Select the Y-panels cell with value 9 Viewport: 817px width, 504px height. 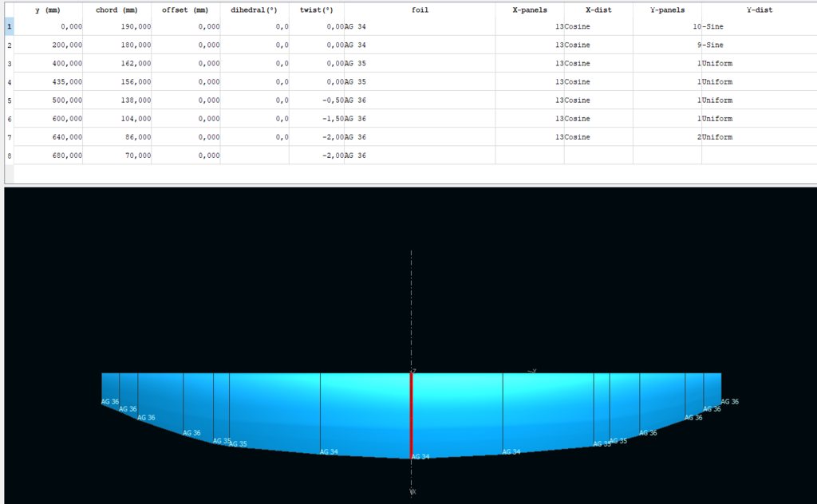tap(667, 45)
